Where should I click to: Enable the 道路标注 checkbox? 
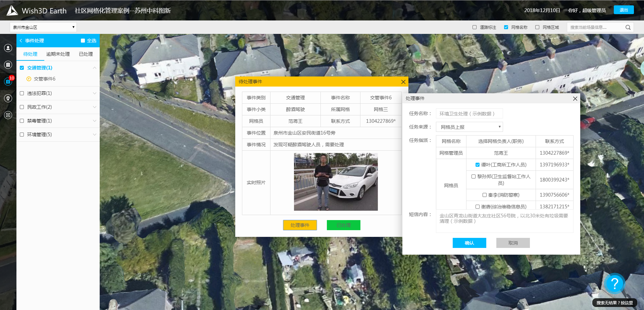[x=475, y=28]
